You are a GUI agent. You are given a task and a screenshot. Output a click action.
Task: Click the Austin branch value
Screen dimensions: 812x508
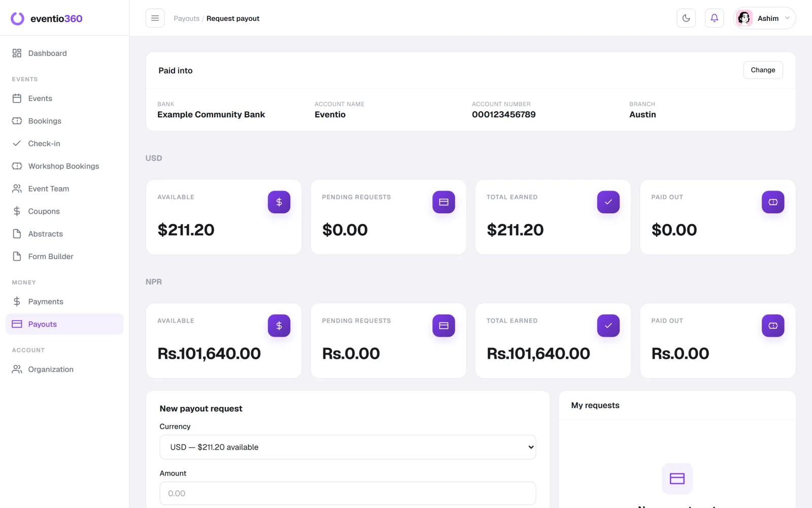point(642,115)
